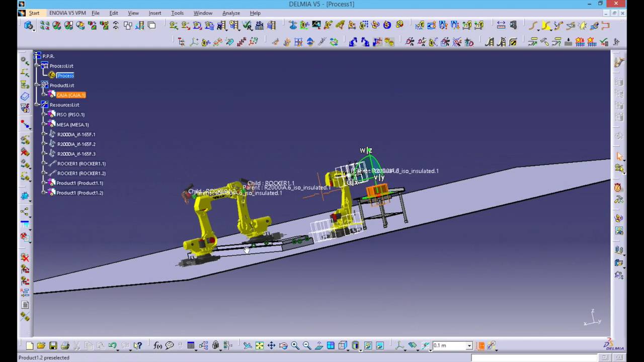Select R2000iA_if-165F.3 in the tree

click(76, 154)
